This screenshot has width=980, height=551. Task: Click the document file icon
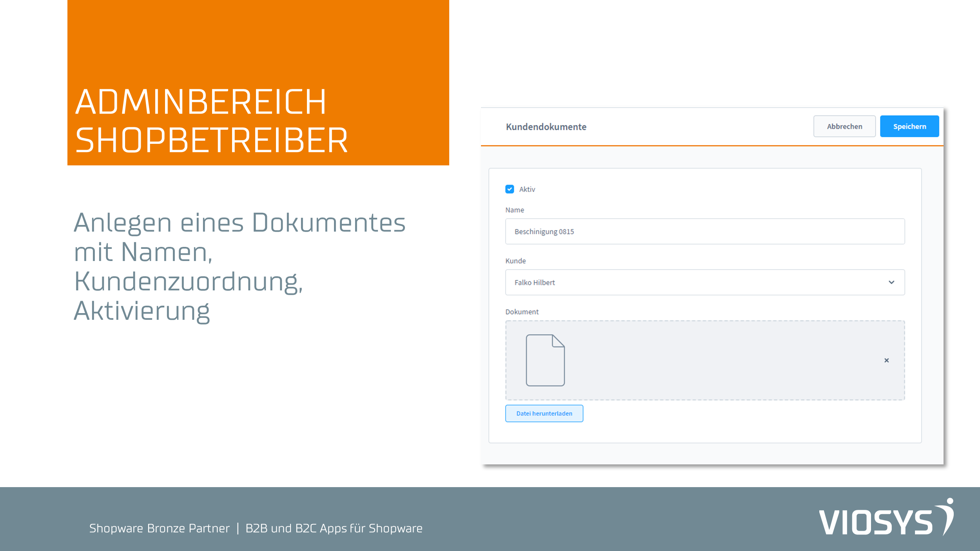click(x=545, y=360)
